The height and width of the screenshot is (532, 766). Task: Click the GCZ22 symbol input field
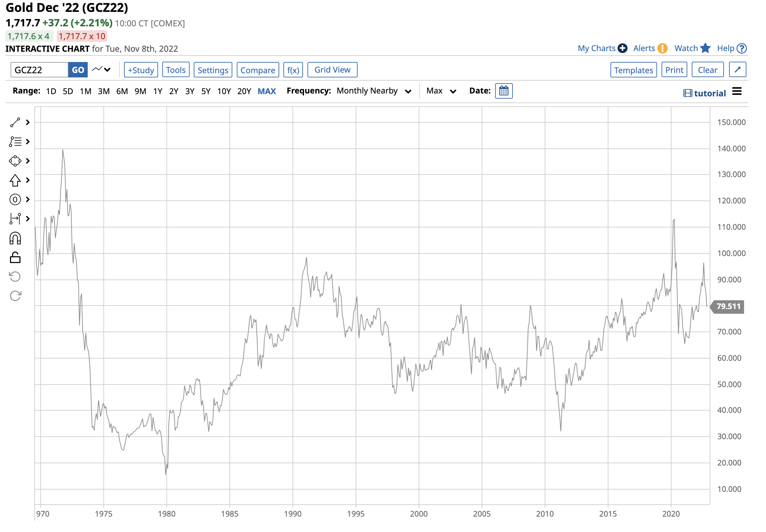(39, 70)
